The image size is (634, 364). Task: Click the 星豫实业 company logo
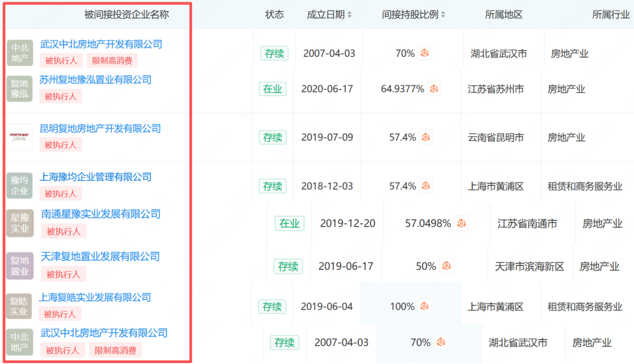pyautogui.click(x=20, y=223)
